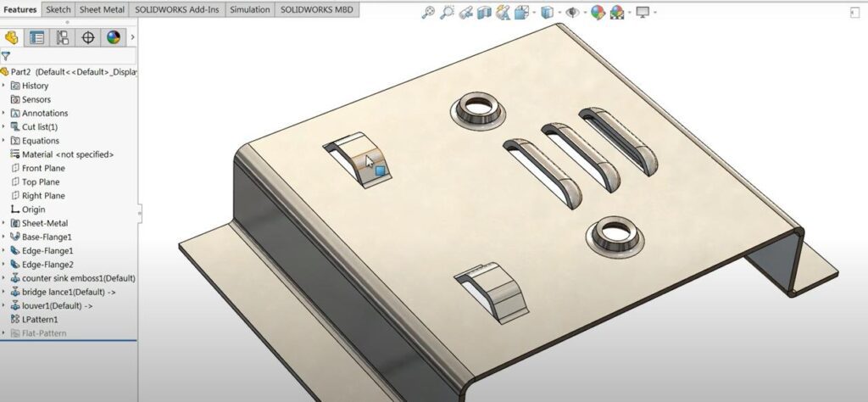Viewport: 868px width, 402px height.
Task: Open dropdown arrow next to Display Style
Action: coord(559,12)
